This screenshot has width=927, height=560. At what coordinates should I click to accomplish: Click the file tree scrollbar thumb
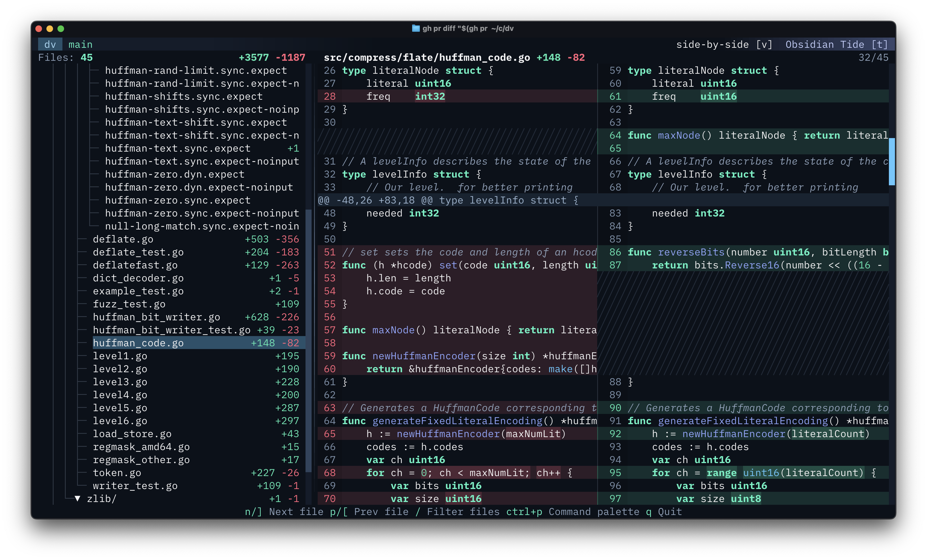pyautogui.click(x=309, y=340)
